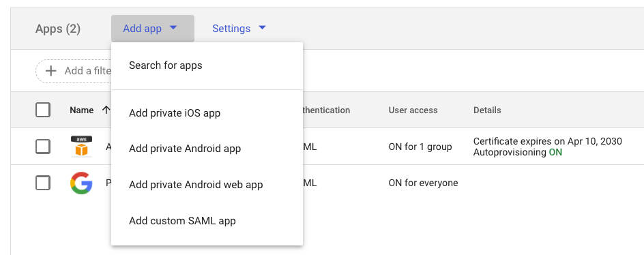
Task: Open the Add app dropdown
Action: tap(152, 29)
